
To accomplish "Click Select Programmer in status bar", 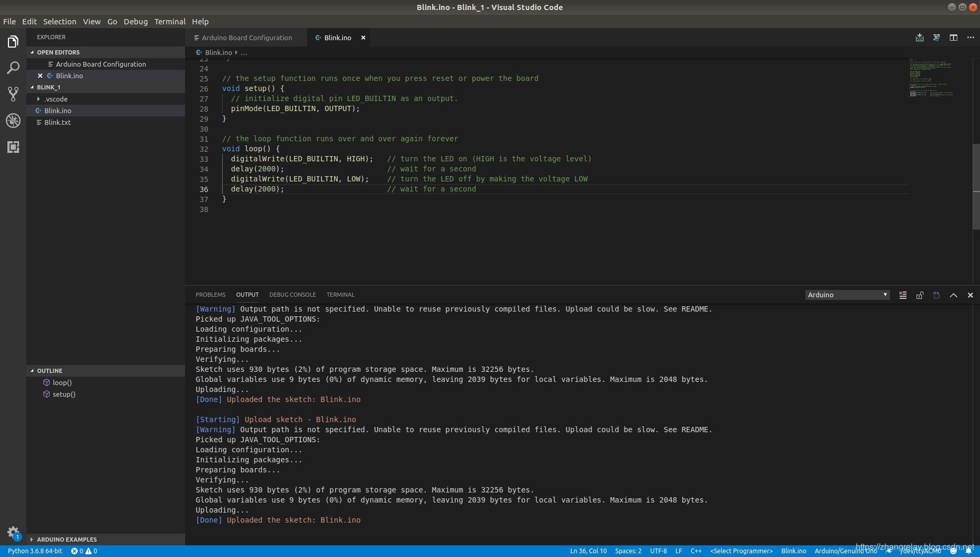I will [741, 551].
